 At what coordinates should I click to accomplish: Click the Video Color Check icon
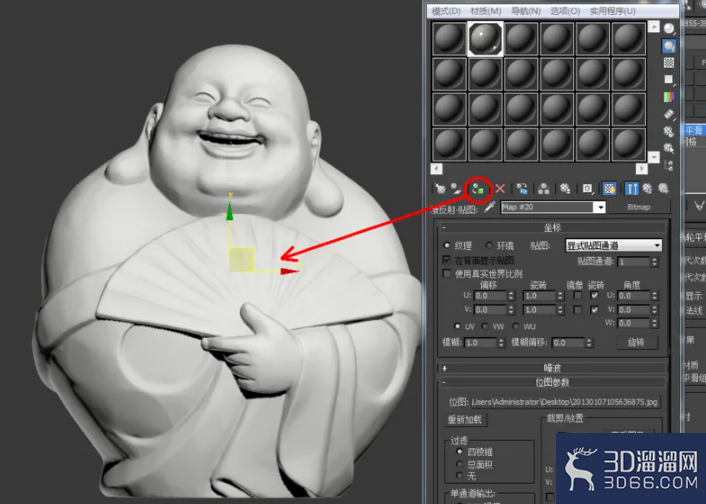(669, 96)
